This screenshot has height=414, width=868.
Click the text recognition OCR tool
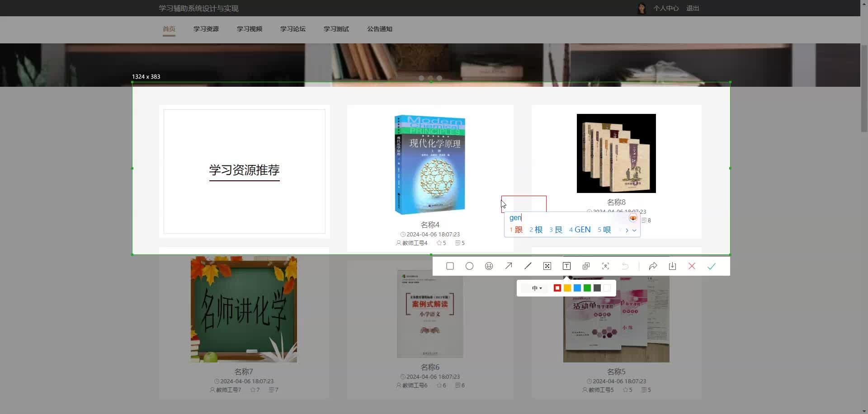click(x=605, y=266)
